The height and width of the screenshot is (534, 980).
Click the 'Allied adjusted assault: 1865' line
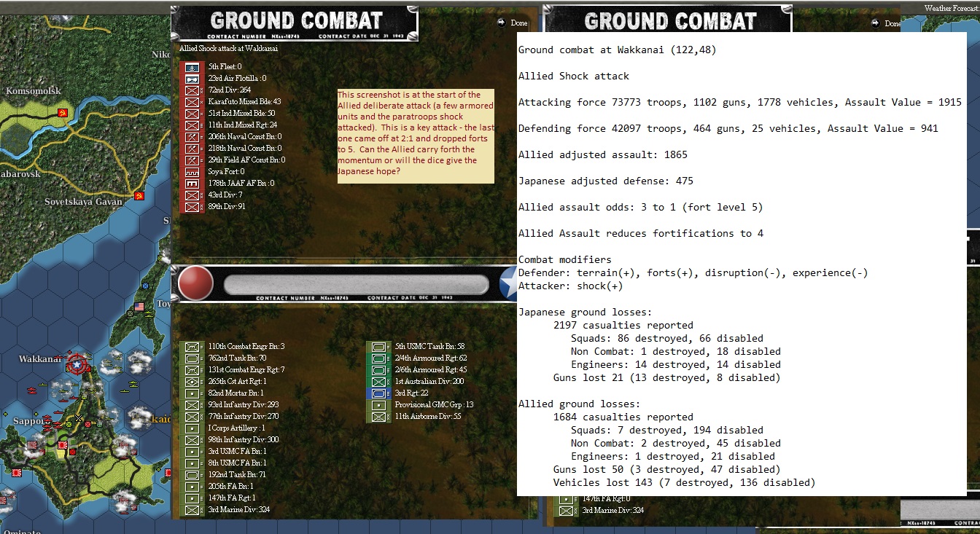point(603,155)
